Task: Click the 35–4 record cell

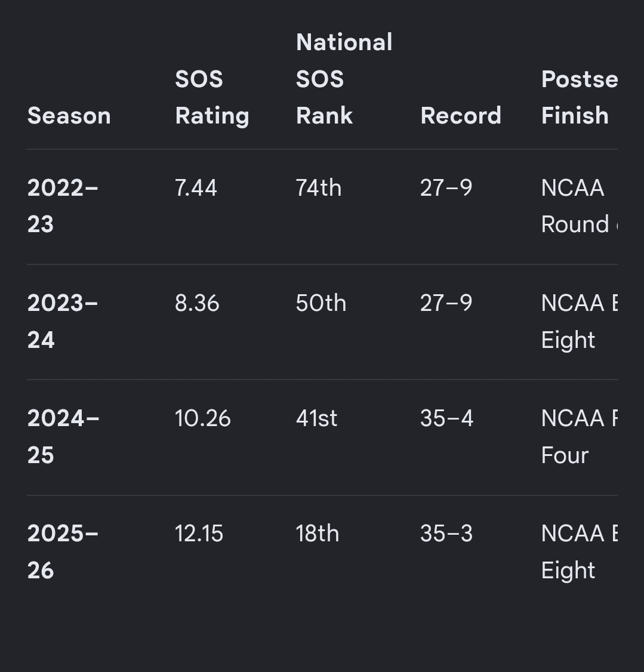Action: coord(447,418)
